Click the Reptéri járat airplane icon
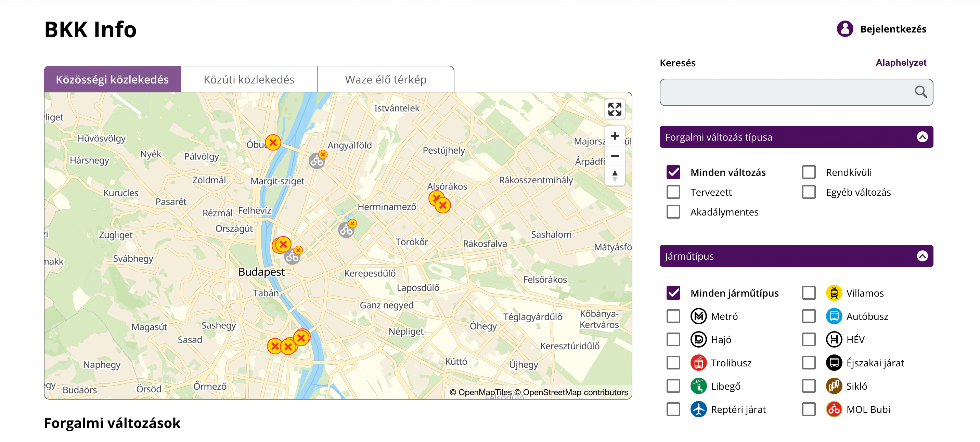This screenshot has height=442, width=980. click(x=698, y=409)
